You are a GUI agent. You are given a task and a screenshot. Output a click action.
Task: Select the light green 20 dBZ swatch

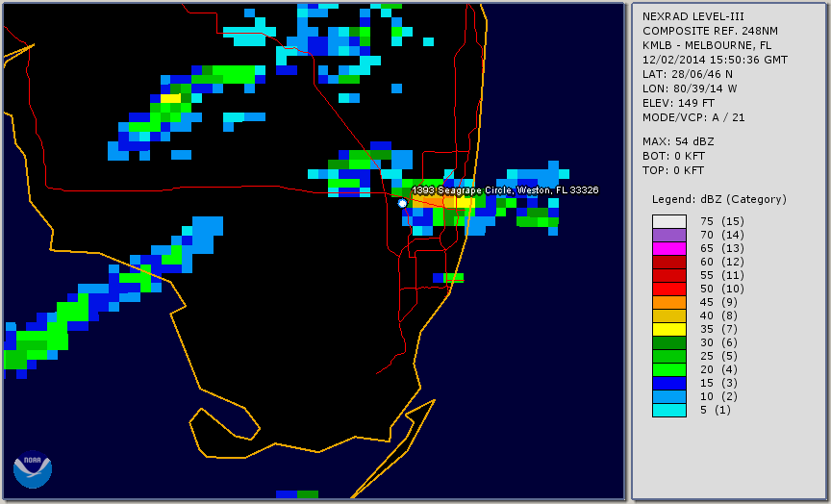click(x=668, y=370)
